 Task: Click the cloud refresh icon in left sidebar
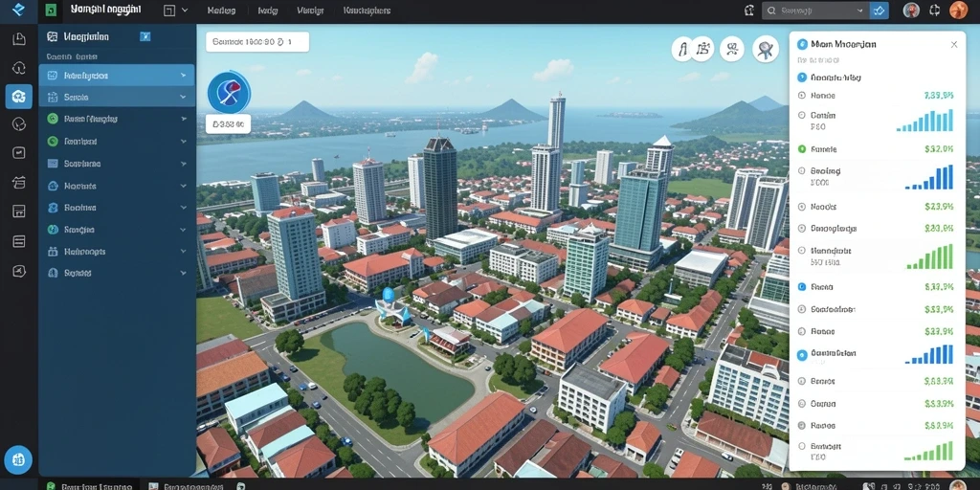point(19,68)
